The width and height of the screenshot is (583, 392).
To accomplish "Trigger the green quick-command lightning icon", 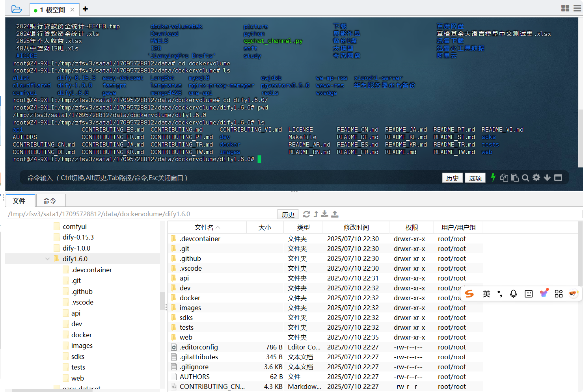I will coord(493,178).
